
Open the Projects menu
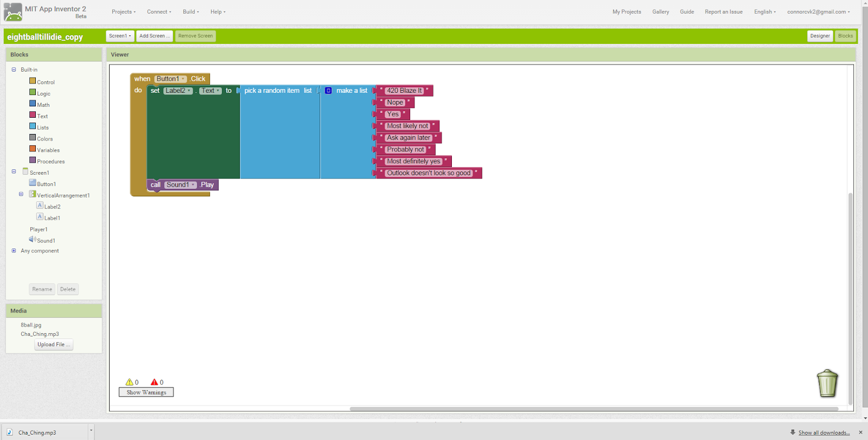coord(124,12)
